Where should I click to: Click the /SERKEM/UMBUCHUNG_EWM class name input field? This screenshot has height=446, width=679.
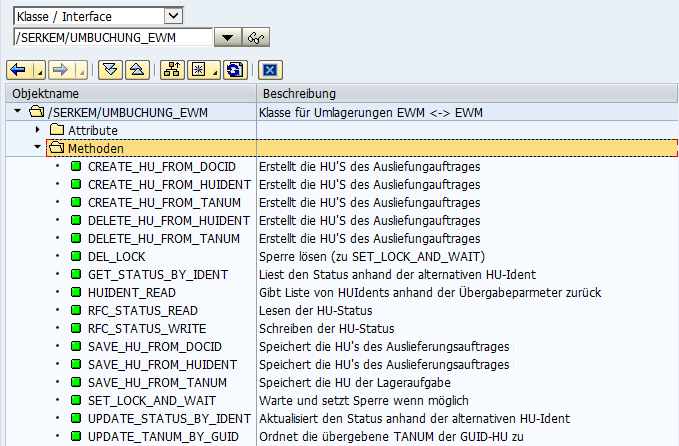(110, 38)
